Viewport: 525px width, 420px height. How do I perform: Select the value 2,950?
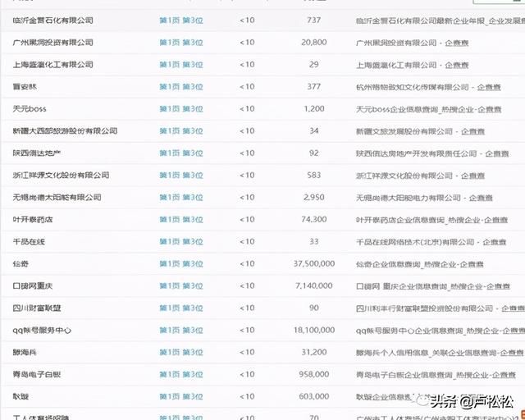click(313, 197)
